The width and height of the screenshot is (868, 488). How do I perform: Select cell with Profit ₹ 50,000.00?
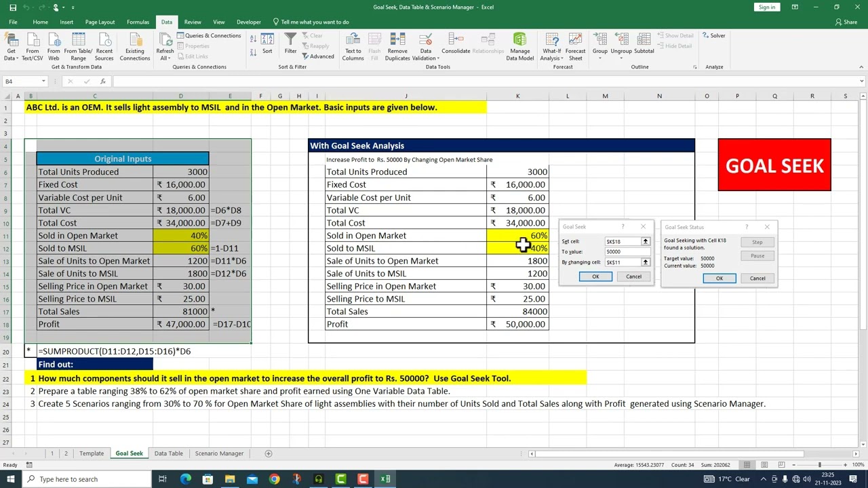pos(517,324)
